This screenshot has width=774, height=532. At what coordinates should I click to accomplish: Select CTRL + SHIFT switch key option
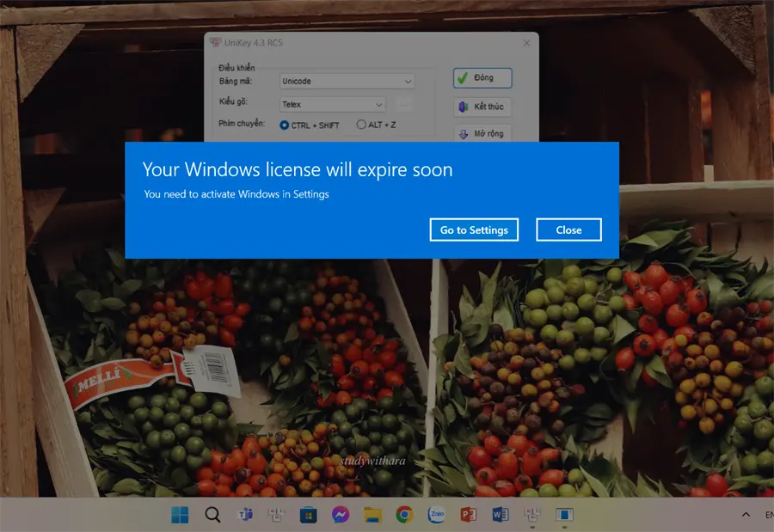pos(310,125)
